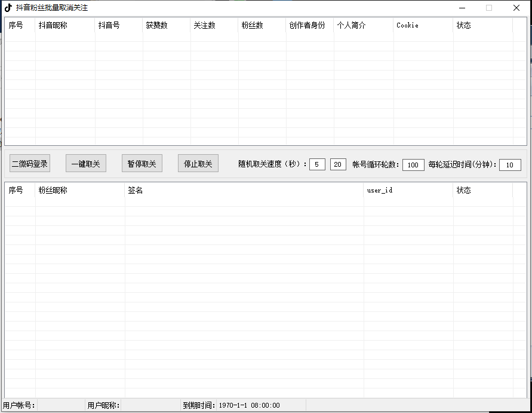Screen dimensions: 532x413
Task: Select 序号 header in the fans table
Action: [x=20, y=190]
